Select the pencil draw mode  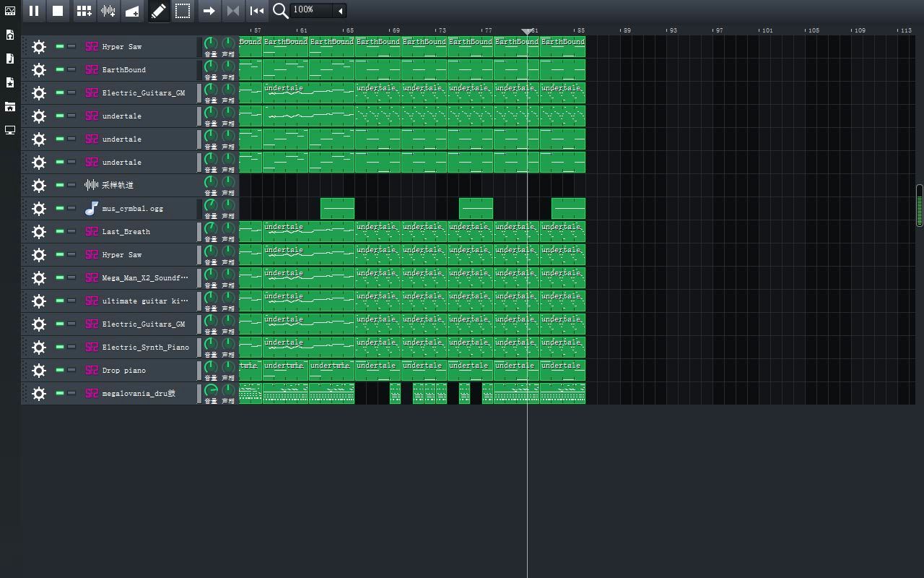coord(159,11)
